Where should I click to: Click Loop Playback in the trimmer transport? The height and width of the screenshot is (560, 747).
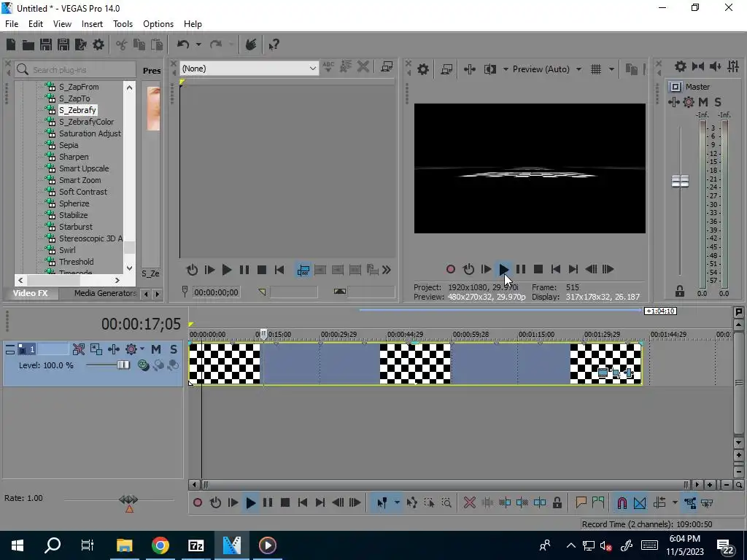click(192, 271)
